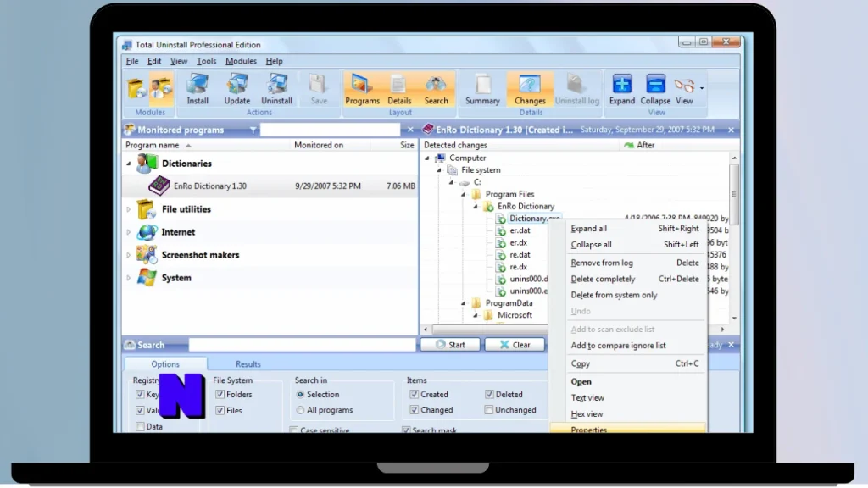Click the Search text input field
The image size is (868, 488).
303,345
